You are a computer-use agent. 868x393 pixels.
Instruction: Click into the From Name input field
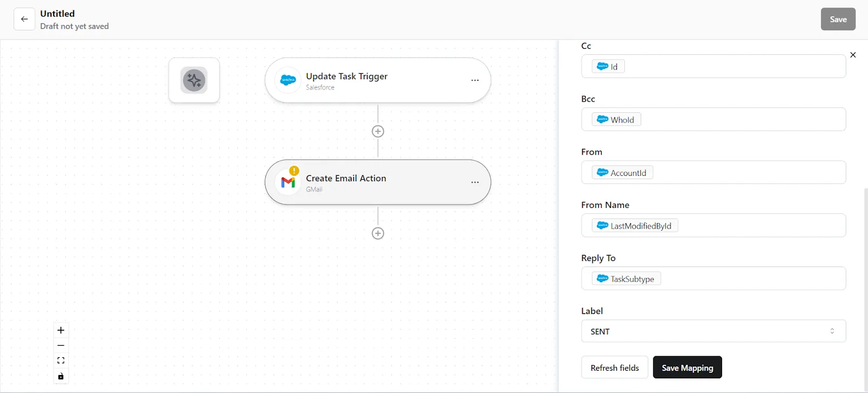pyautogui.click(x=713, y=226)
